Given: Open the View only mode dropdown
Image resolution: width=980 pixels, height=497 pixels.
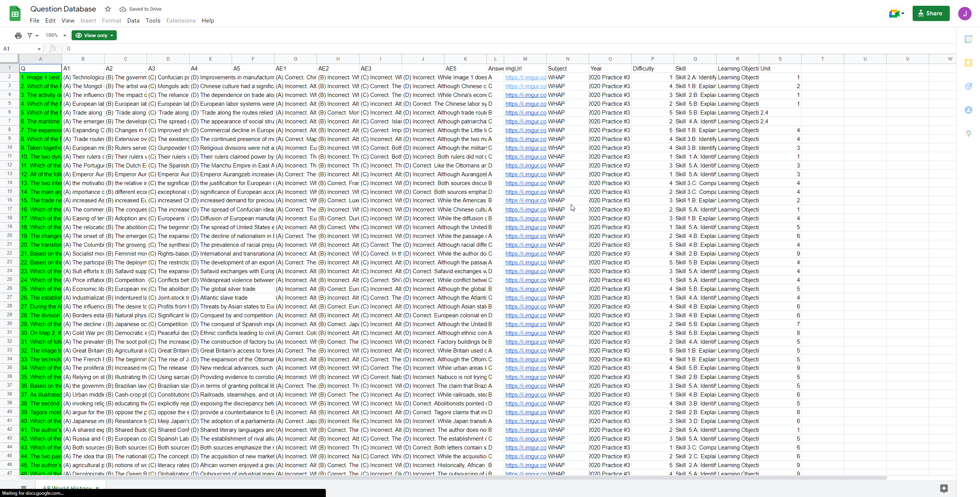Looking at the screenshot, I should [94, 35].
